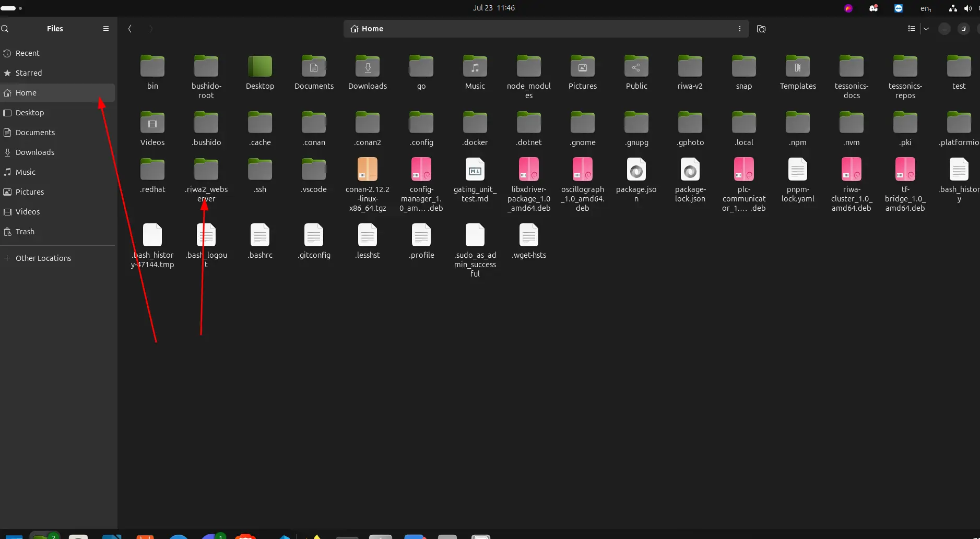
Task: Open the network icon in system tray
Action: 953,8
